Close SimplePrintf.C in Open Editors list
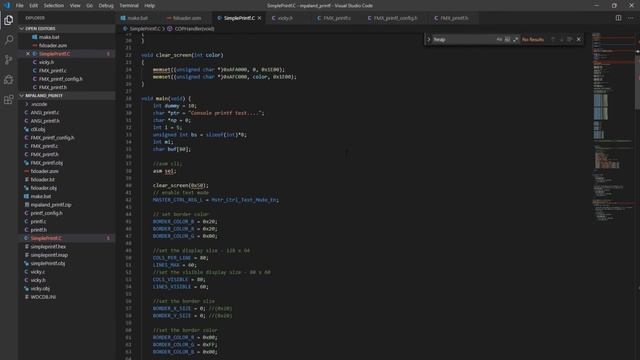 tap(28, 54)
